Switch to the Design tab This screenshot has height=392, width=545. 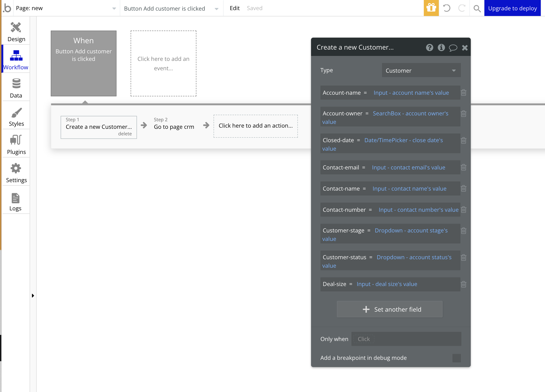[16, 31]
